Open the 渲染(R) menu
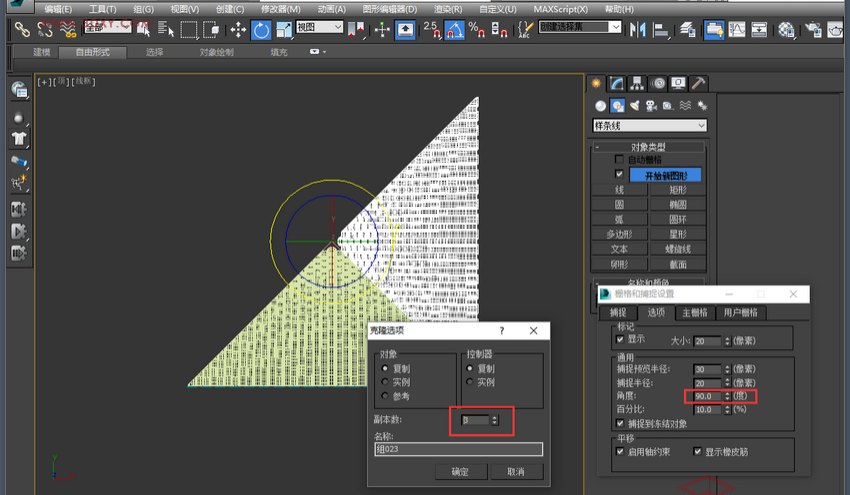This screenshot has width=850, height=495. click(448, 9)
